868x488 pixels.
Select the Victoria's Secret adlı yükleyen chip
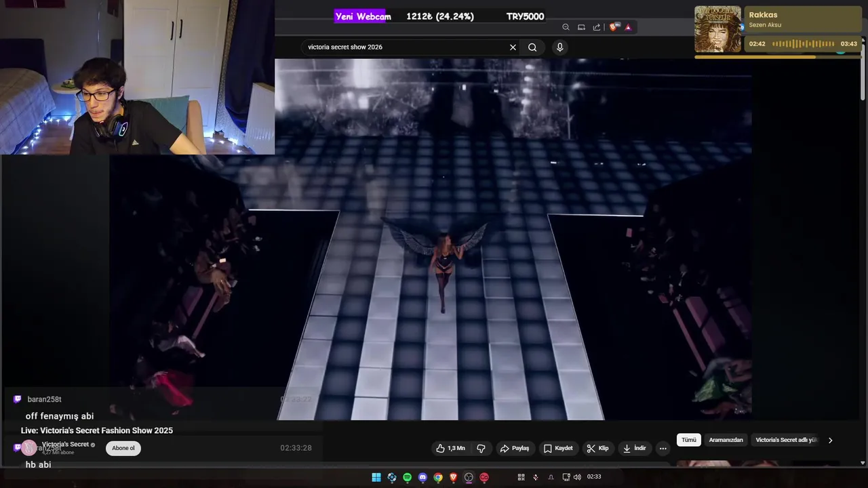click(x=787, y=440)
